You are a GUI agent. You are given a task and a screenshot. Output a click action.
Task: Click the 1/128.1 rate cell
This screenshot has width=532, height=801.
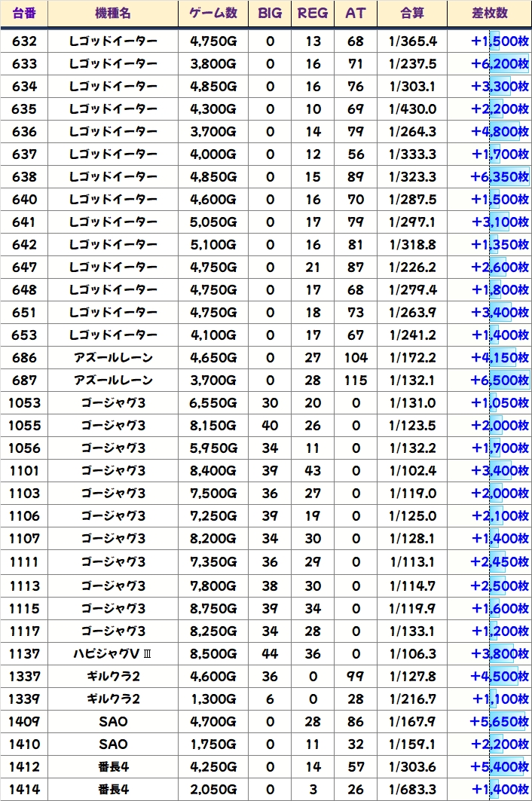tap(412, 539)
